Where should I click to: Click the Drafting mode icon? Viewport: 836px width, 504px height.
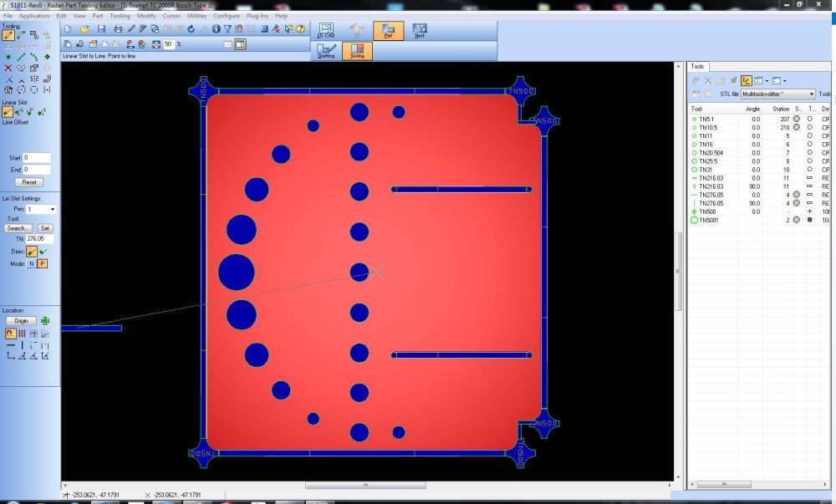tap(326, 52)
